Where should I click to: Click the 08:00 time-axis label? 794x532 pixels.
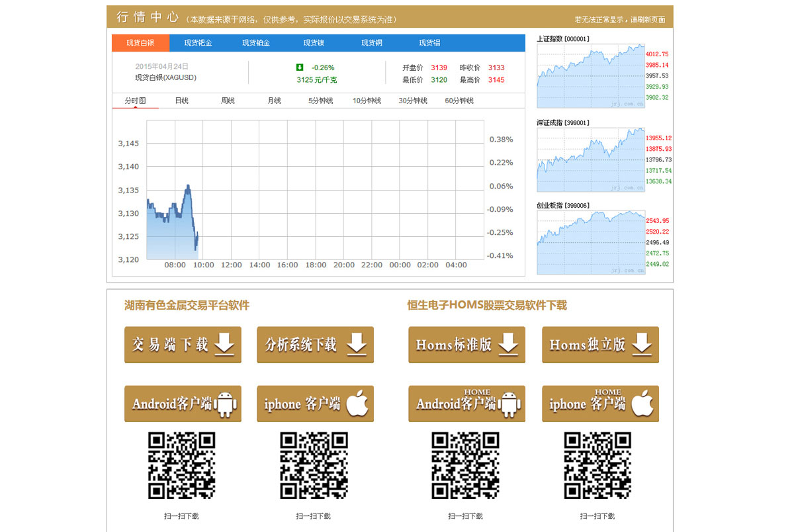[175, 265]
